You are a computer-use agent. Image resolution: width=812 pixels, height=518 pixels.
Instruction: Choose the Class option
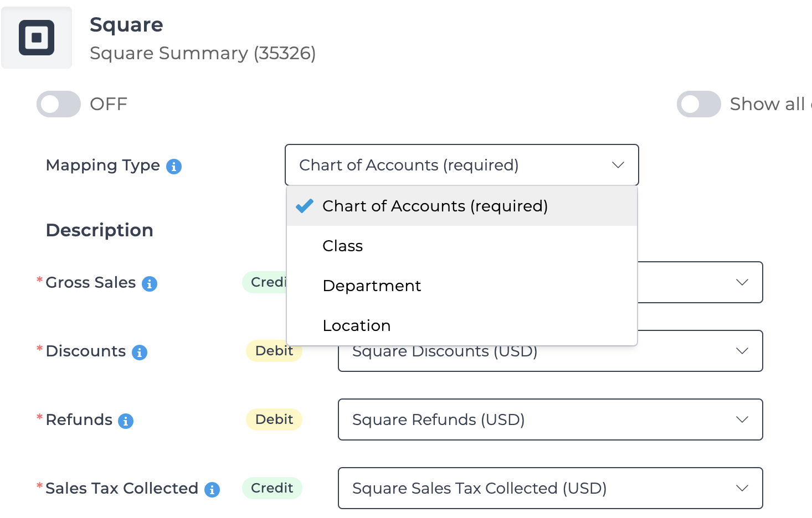[x=462, y=246]
